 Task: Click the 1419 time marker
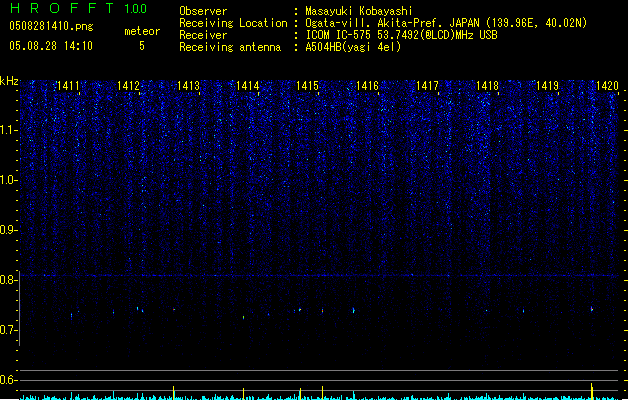point(547,86)
